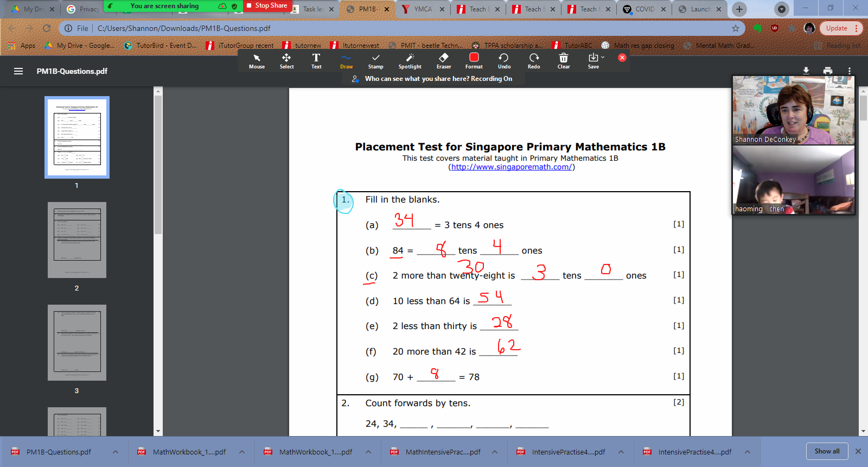Viewport: 868px width, 467px height.
Task: Choose the Select annotation tool
Action: click(x=286, y=61)
